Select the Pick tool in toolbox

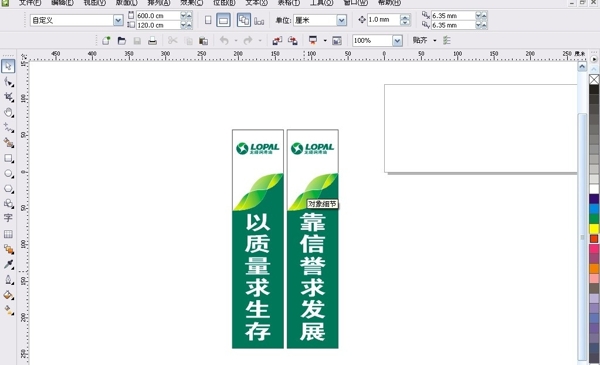8,66
